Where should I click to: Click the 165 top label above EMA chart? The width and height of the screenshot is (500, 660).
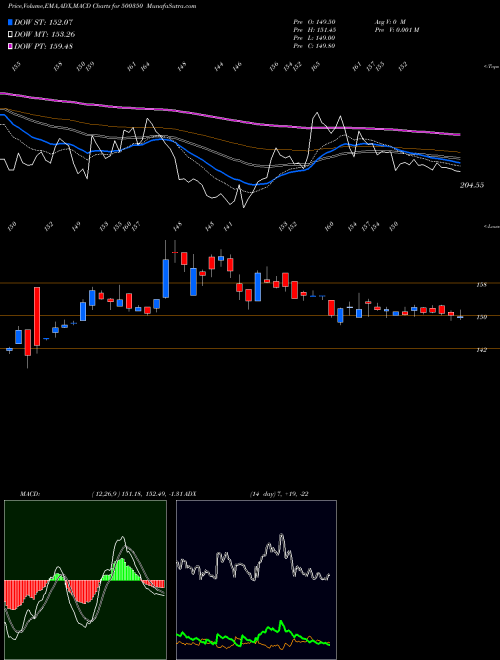click(316, 65)
